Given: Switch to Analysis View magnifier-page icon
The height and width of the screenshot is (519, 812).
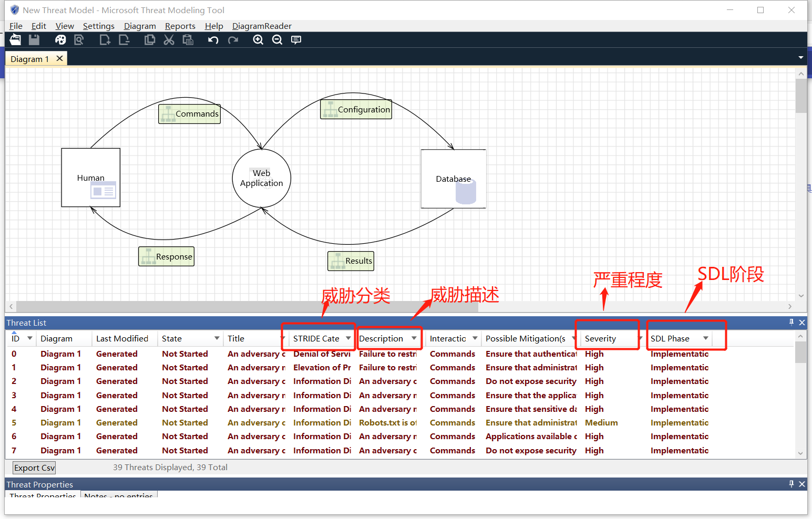Looking at the screenshot, I should point(79,39).
